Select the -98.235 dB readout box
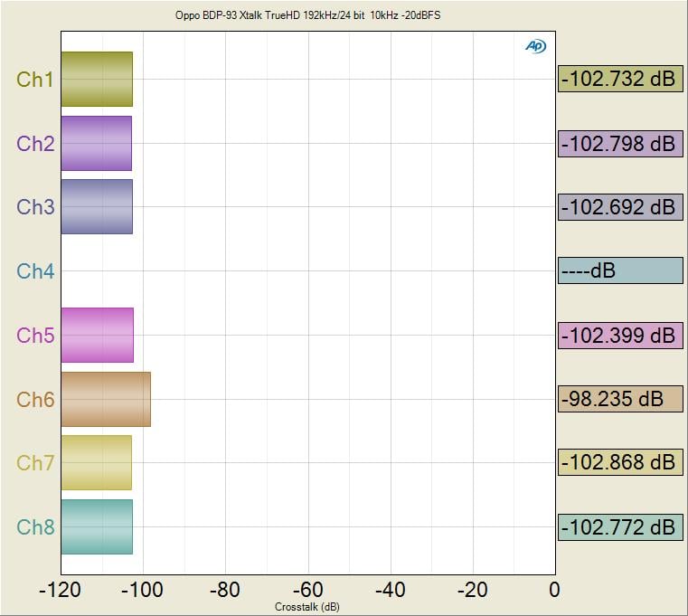Viewport: 688px width, 616px height. tap(620, 399)
